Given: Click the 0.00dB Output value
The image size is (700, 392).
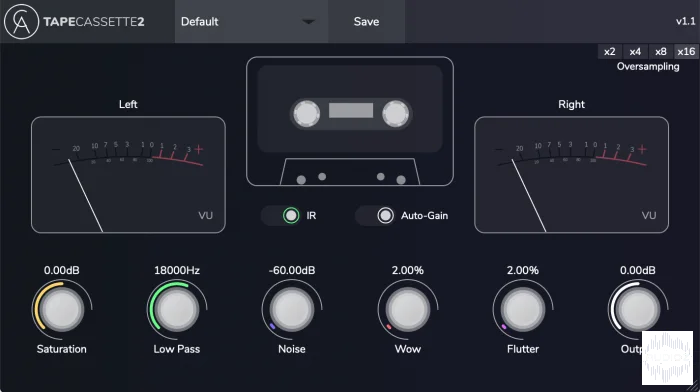Looking at the screenshot, I should pos(638,270).
